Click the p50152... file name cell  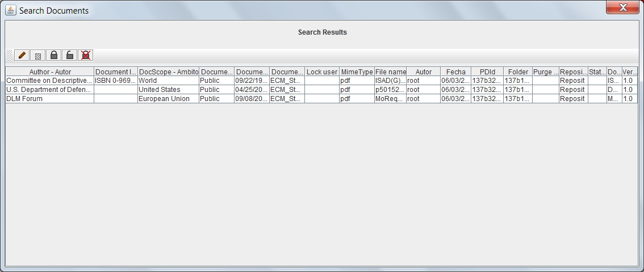(x=390, y=90)
